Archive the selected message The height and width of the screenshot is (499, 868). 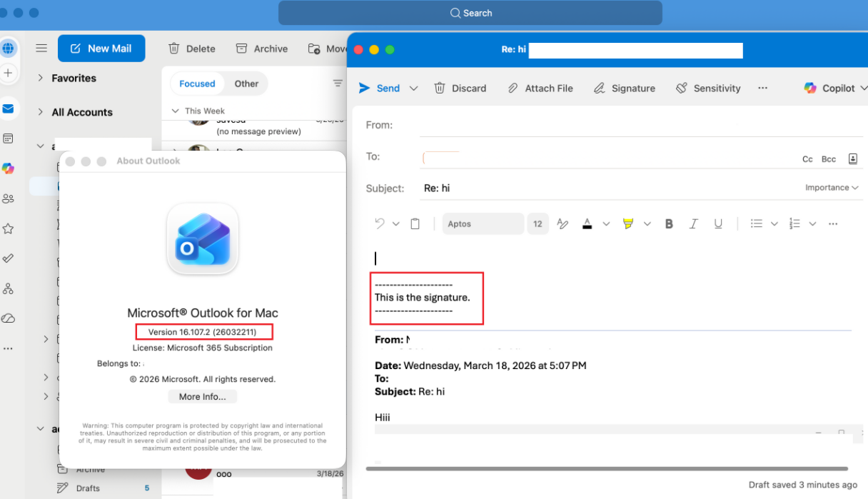pos(261,49)
